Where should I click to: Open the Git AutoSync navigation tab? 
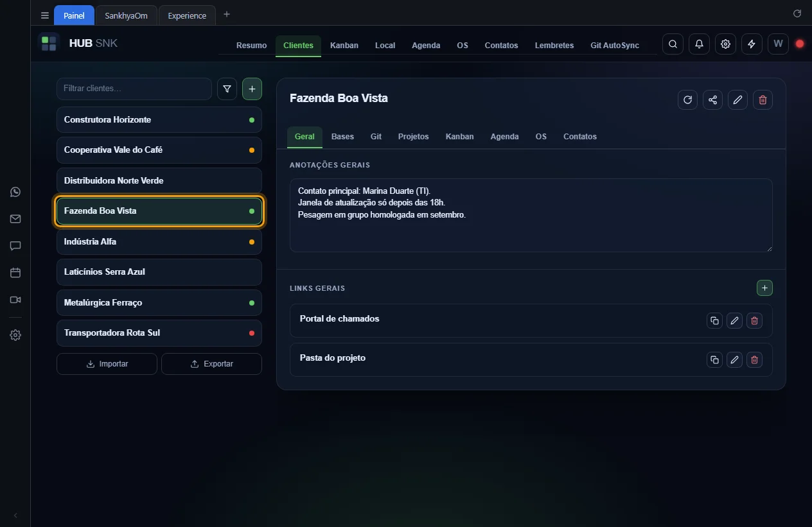[615, 46]
